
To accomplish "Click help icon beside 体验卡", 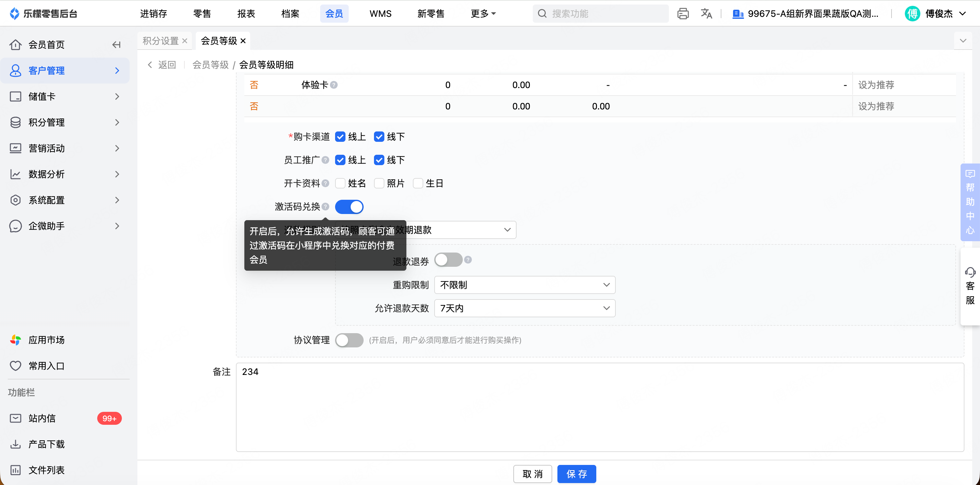I will (334, 85).
